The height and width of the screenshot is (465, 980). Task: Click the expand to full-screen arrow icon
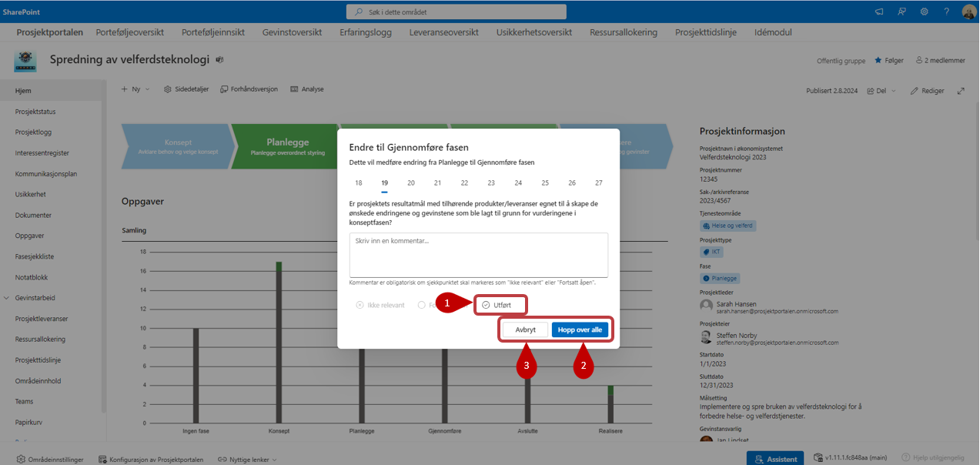pyautogui.click(x=961, y=90)
